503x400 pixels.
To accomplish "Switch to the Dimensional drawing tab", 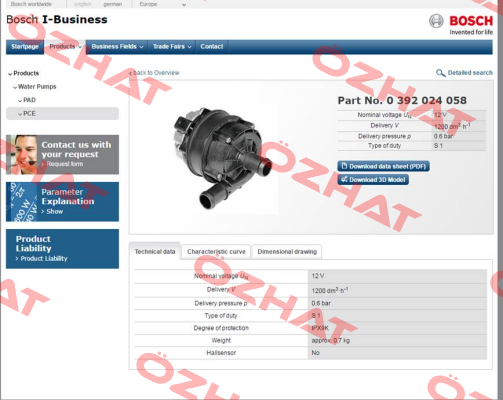I will pos(287,252).
